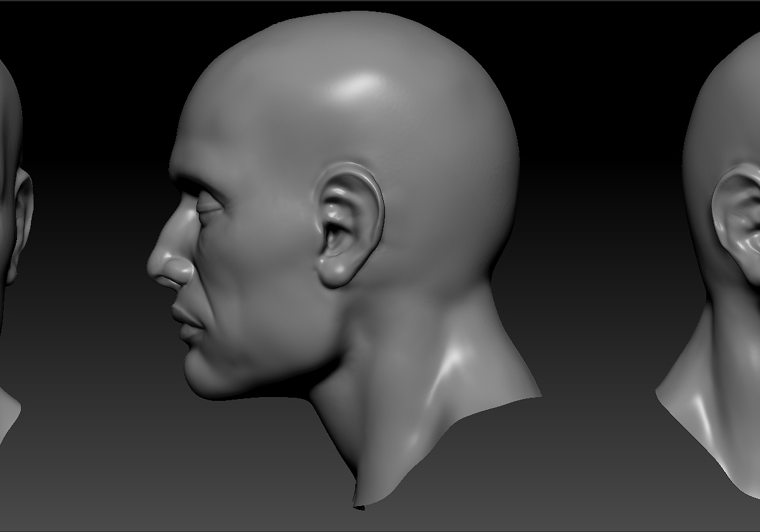This screenshot has width=760, height=532.
Task: Select the lips on the profile head sculpt
Action: point(187,322)
